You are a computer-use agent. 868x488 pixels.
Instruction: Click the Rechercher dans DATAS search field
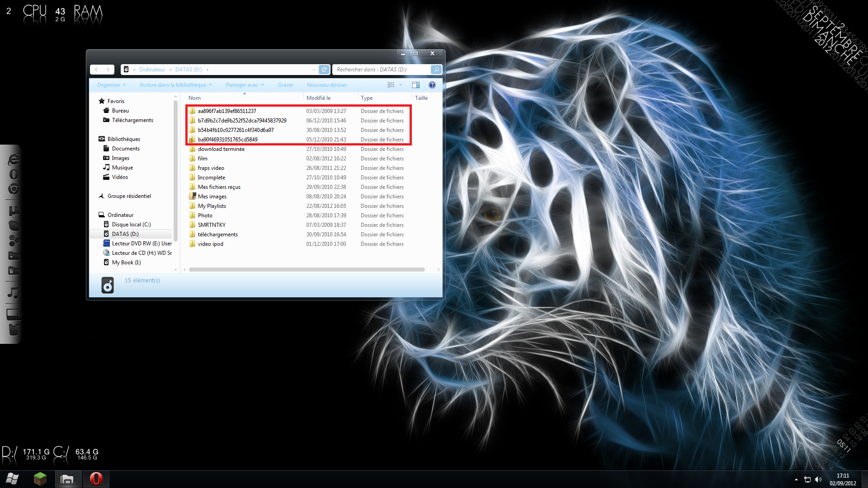click(x=381, y=70)
